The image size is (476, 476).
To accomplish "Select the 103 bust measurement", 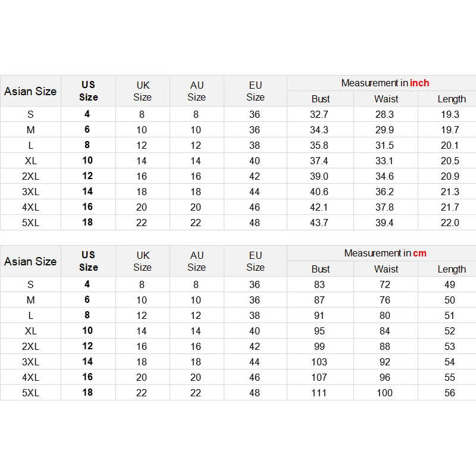I will pos(320,362).
